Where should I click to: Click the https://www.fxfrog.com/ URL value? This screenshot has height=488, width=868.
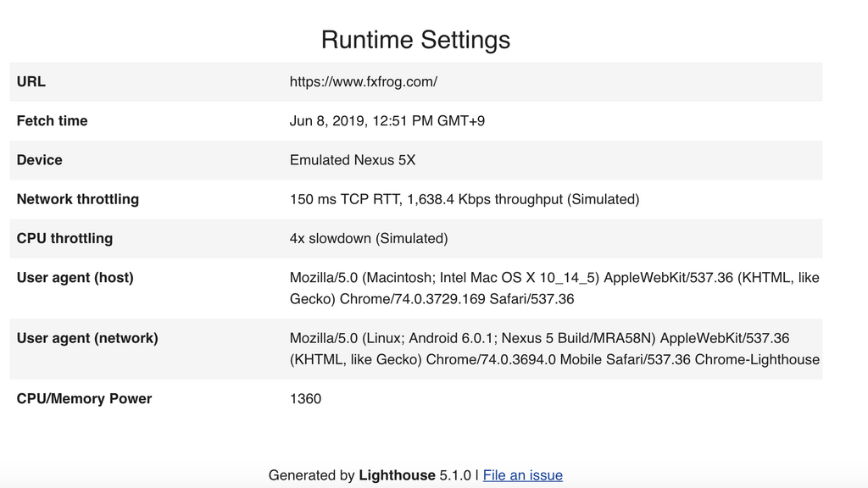[363, 82]
